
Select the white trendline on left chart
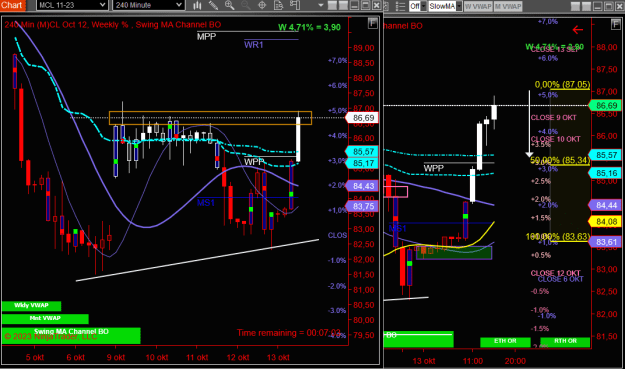tap(197, 260)
